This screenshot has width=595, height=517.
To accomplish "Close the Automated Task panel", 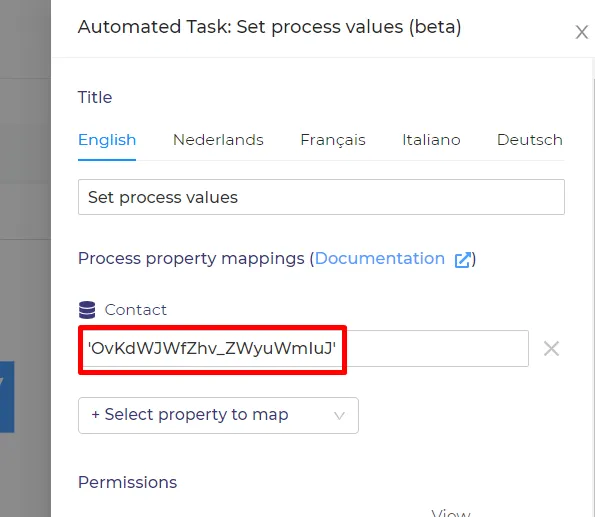I will point(581,32).
